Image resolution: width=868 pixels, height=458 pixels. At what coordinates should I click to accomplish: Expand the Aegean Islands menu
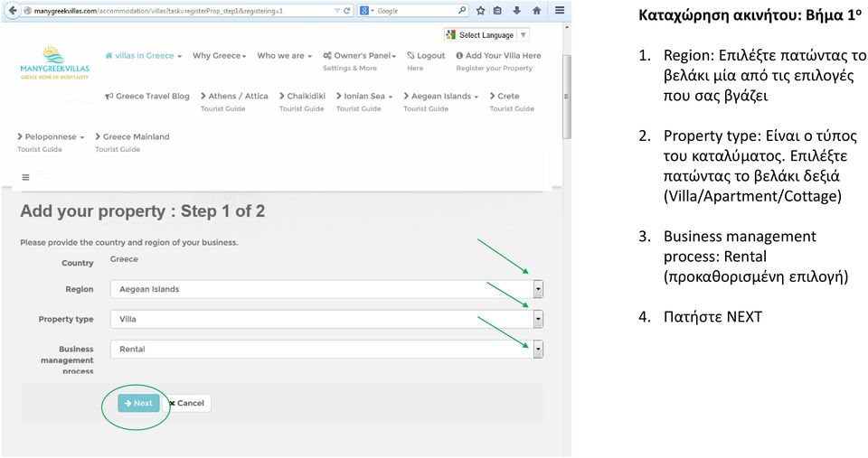click(440, 96)
